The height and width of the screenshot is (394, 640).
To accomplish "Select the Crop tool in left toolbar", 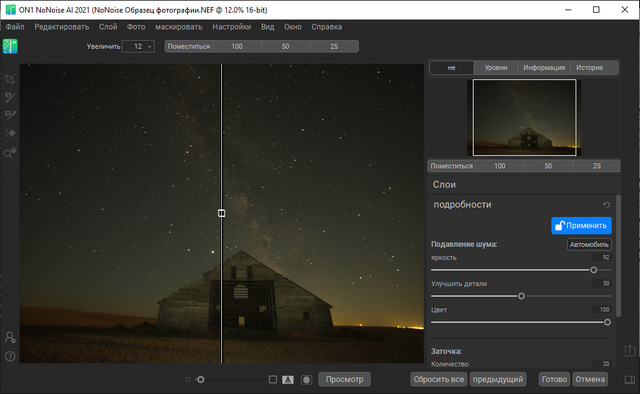I will pyautogui.click(x=10, y=79).
